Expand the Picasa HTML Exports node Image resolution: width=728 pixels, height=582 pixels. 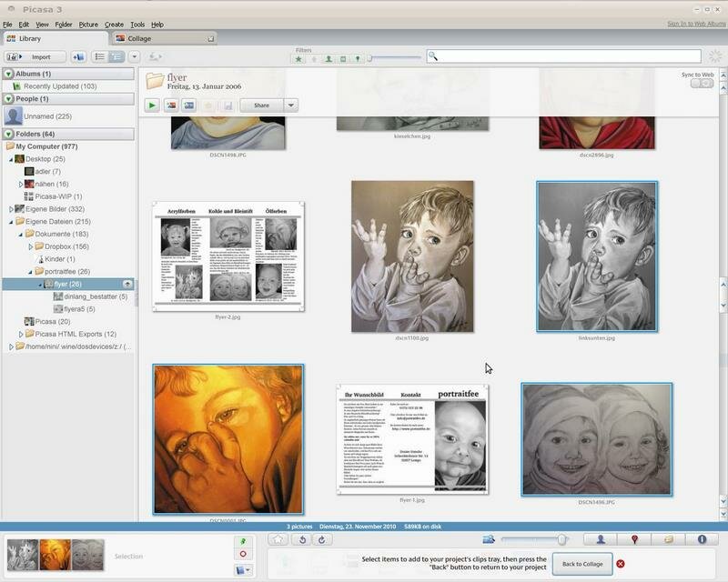point(21,334)
